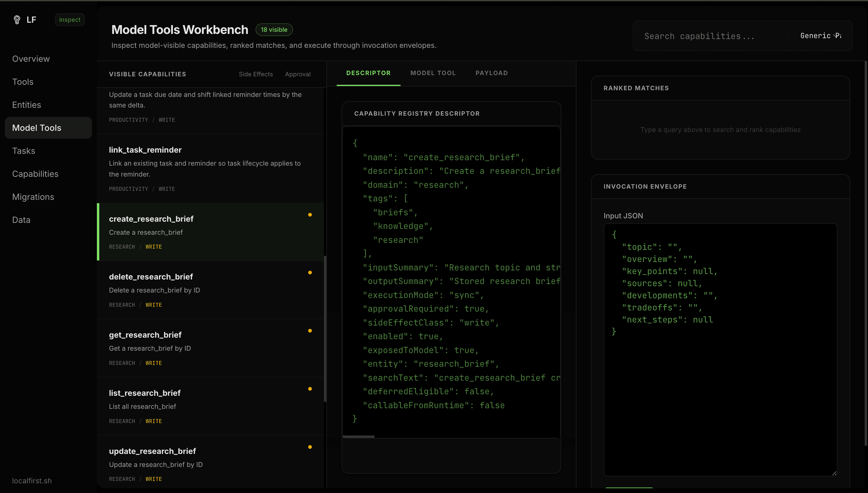
Task: Click the orange status dot on create_research_brief
Action: point(310,215)
